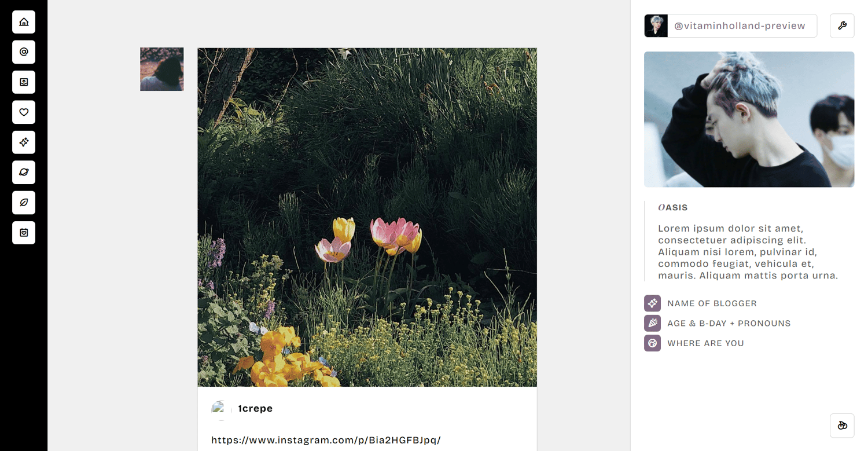This screenshot has width=868, height=451.
Task: Click the @vitaminholland-preview search field
Action: [742, 26]
